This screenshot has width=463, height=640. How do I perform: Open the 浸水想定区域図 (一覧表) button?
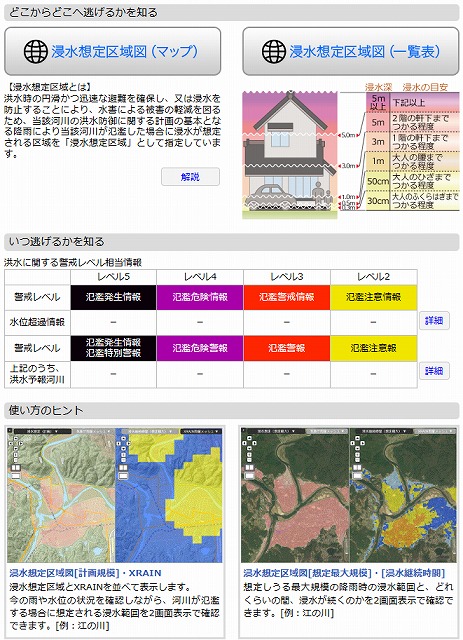coord(351,51)
